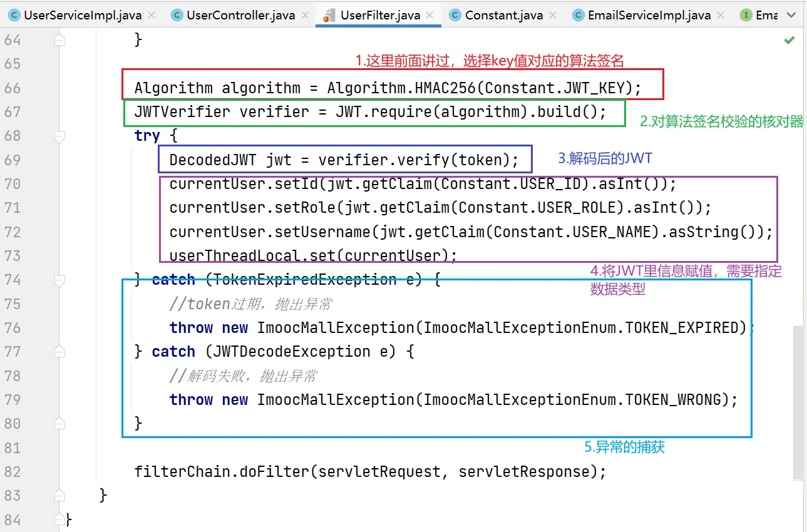807x532 pixels.
Task: Click line number 67 in the gutter
Action: (13, 112)
